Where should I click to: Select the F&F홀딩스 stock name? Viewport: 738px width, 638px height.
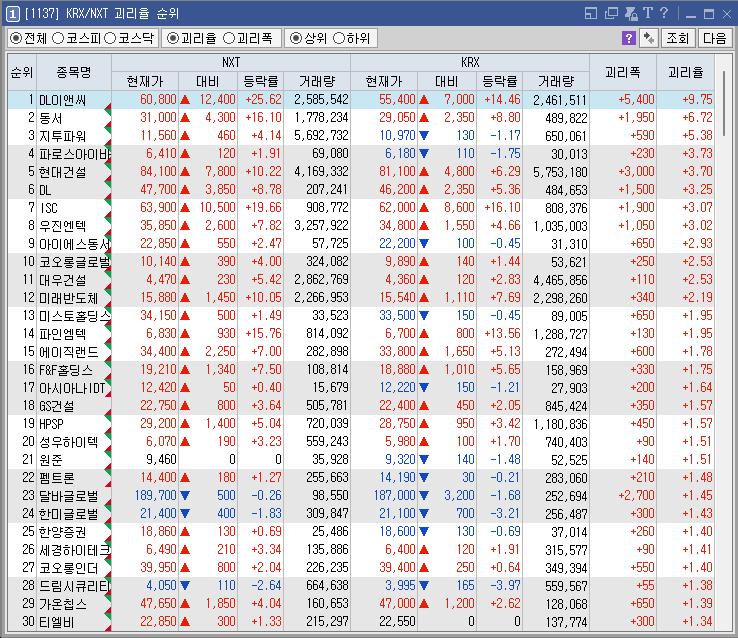66,370
